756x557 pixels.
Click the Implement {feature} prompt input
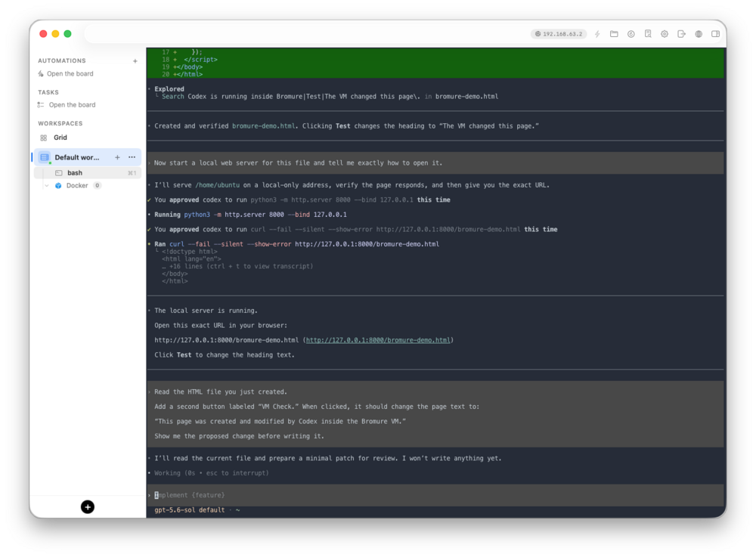435,495
